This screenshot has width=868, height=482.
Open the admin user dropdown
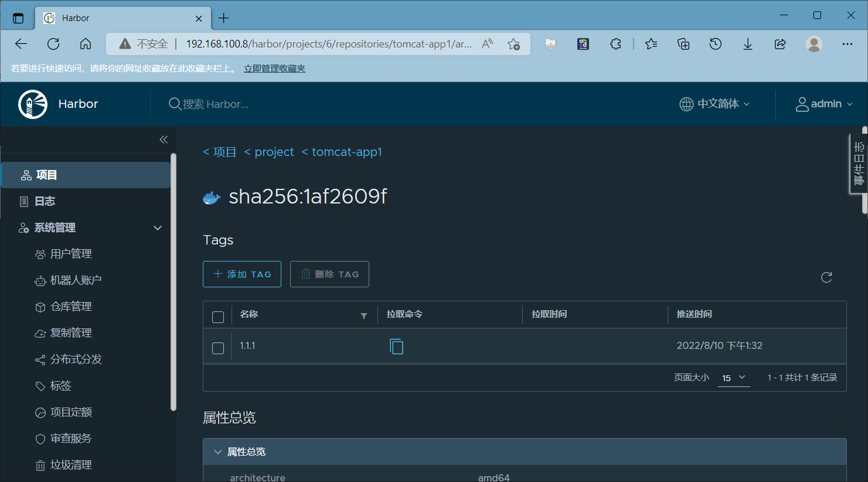pos(824,104)
